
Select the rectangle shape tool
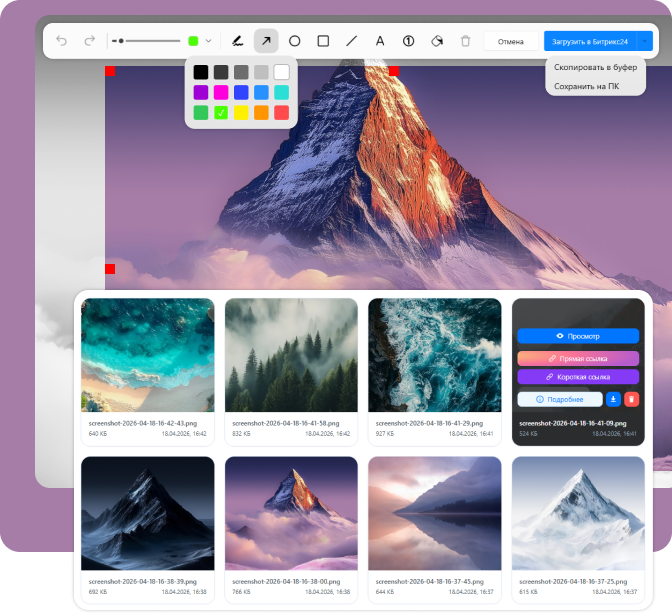tap(323, 41)
